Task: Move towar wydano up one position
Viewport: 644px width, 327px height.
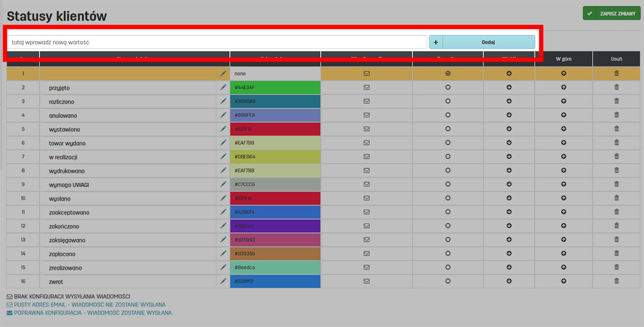Action: coord(563,143)
